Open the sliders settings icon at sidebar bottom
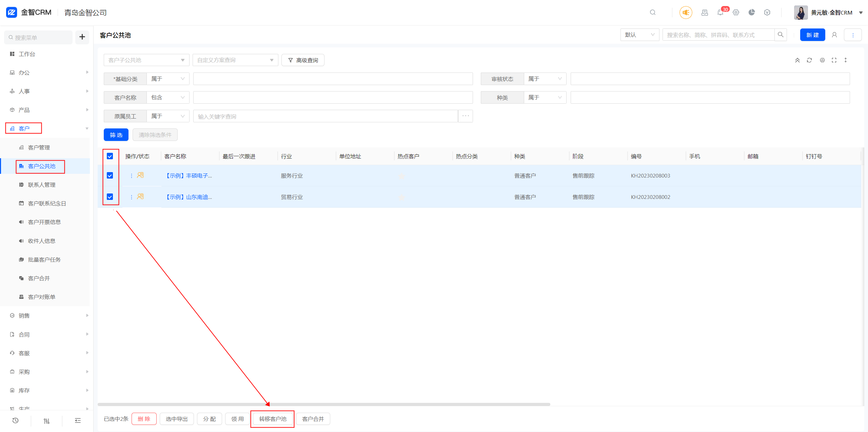 click(47, 421)
